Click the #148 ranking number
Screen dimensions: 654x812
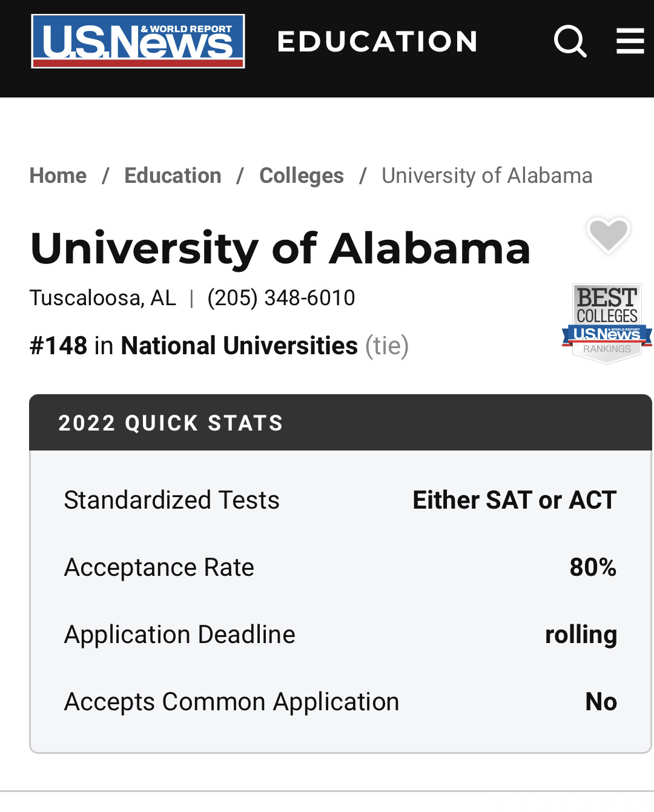pyautogui.click(x=59, y=346)
